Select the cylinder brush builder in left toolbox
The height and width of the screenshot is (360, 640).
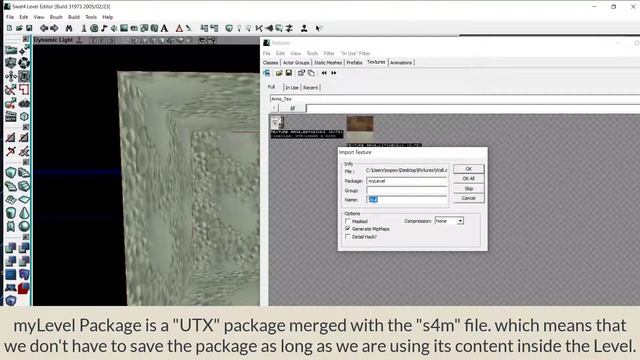tap(11, 213)
